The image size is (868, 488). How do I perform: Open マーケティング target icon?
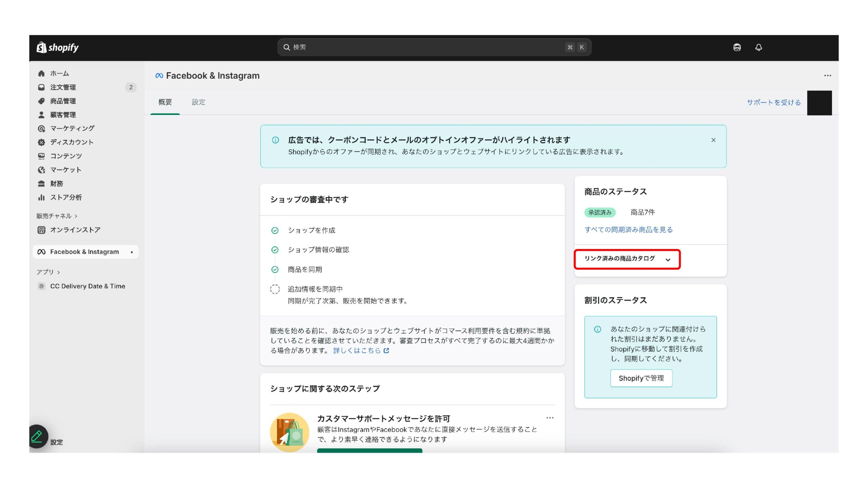click(x=41, y=128)
